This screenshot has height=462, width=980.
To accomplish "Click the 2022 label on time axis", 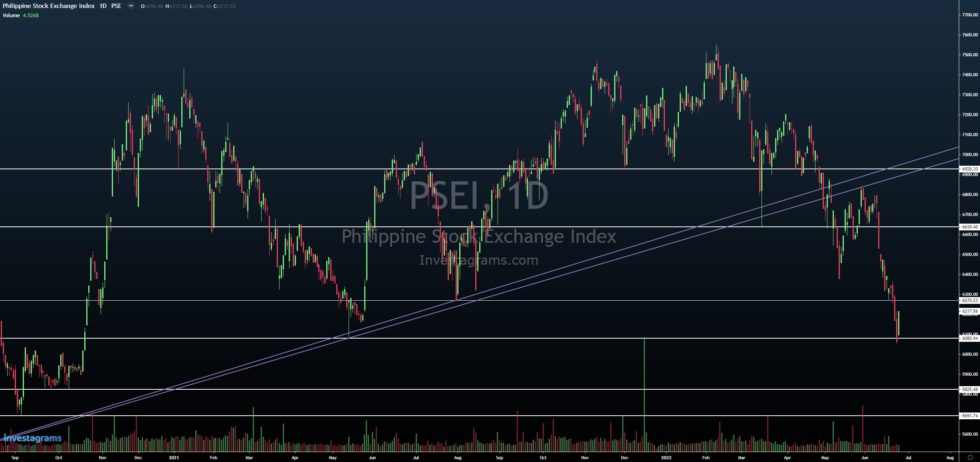I will click(x=666, y=458).
